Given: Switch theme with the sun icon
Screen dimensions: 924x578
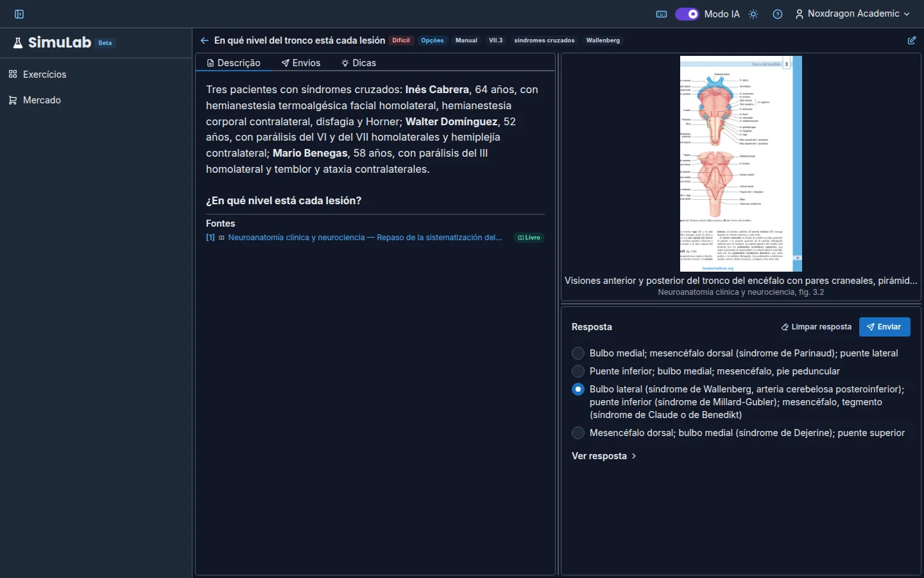Looking at the screenshot, I should click(753, 14).
